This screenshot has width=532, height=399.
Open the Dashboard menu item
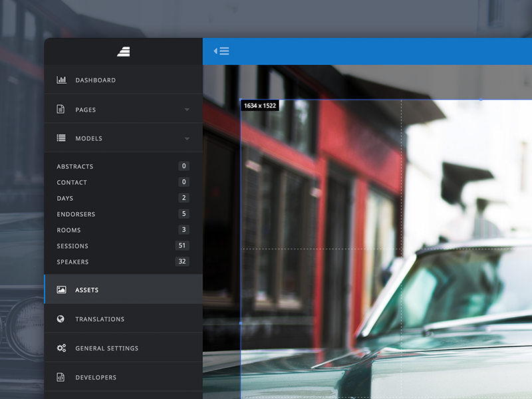tap(95, 80)
